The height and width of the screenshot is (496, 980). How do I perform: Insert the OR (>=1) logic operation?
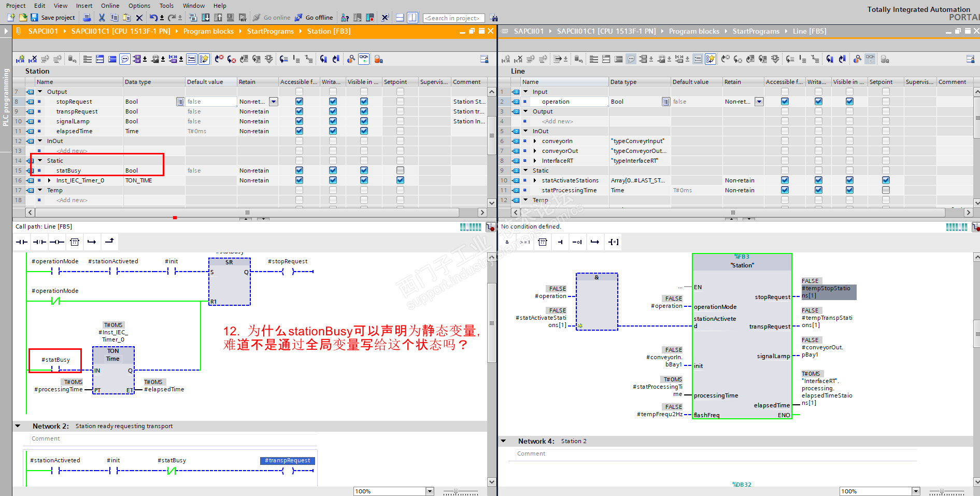(524, 242)
